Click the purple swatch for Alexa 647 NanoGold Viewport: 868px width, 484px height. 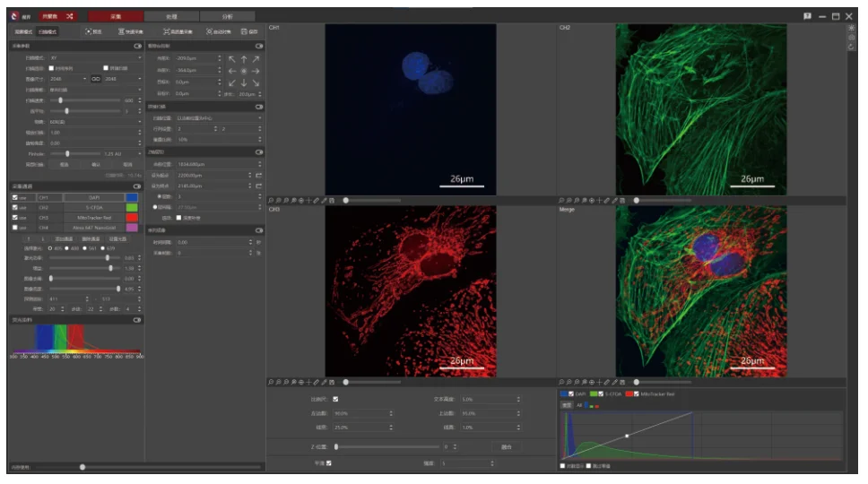tap(132, 228)
